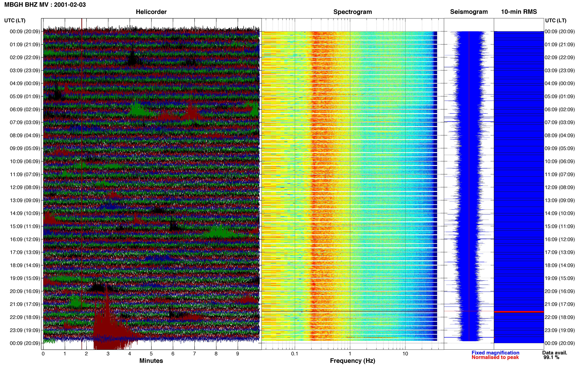
Task: Click the '0' tick on the Minutes axis
Action: pos(43,354)
